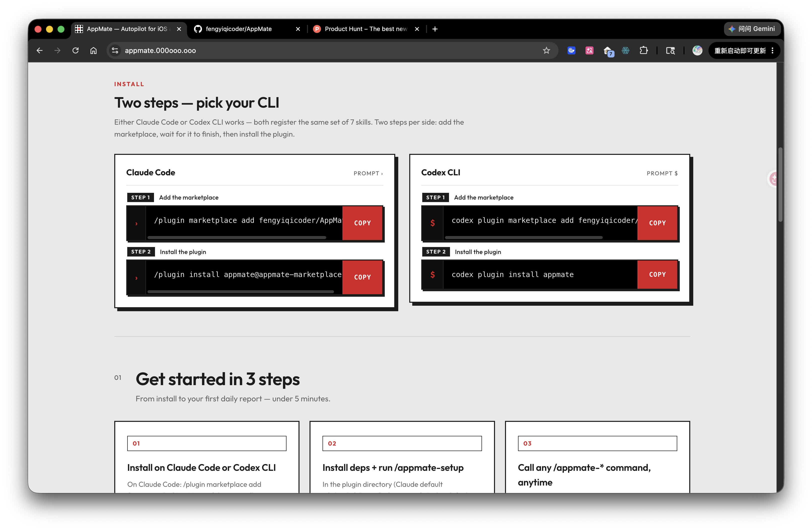Screen dimensions: 812x530
Task: Open the browser home page
Action: pos(93,50)
